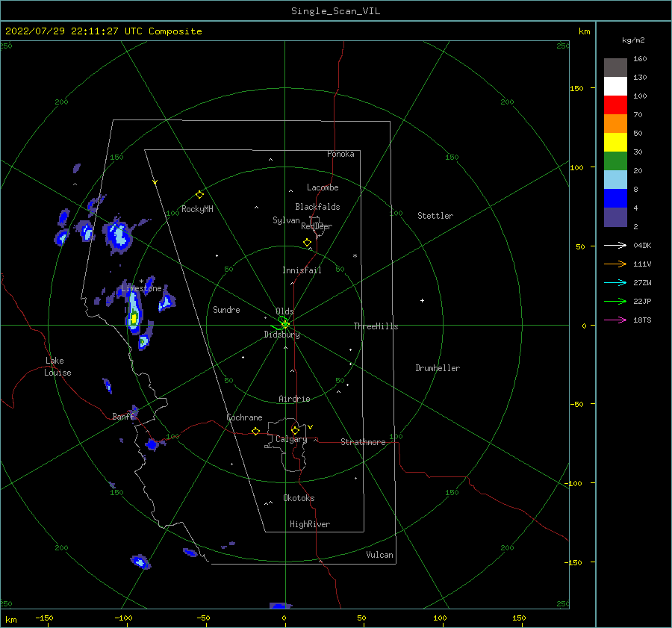672x628 pixels.
Task: Click the gray 160 kg/m2 color swatch
Action: (615, 68)
